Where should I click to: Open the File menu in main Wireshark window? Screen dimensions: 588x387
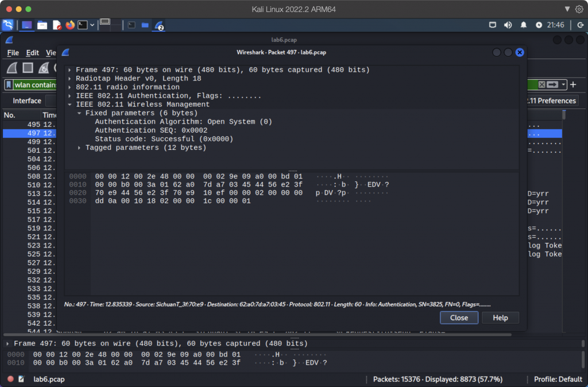pyautogui.click(x=13, y=53)
